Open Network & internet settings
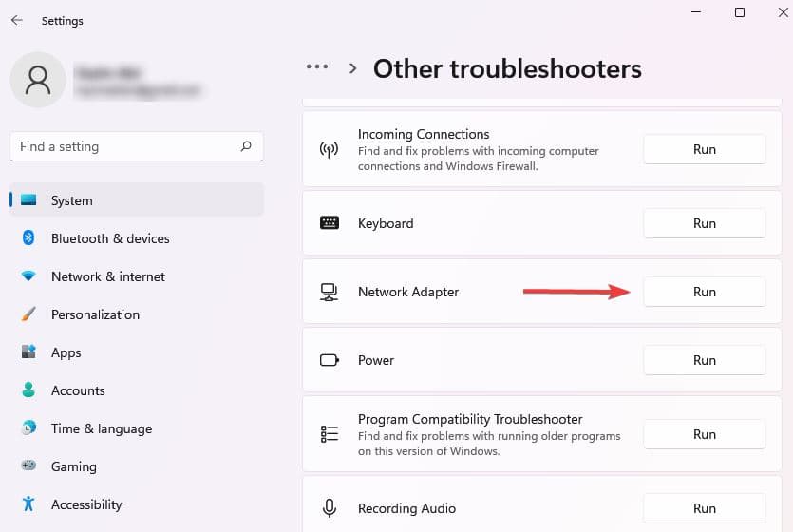This screenshot has width=793, height=532. click(x=137, y=276)
